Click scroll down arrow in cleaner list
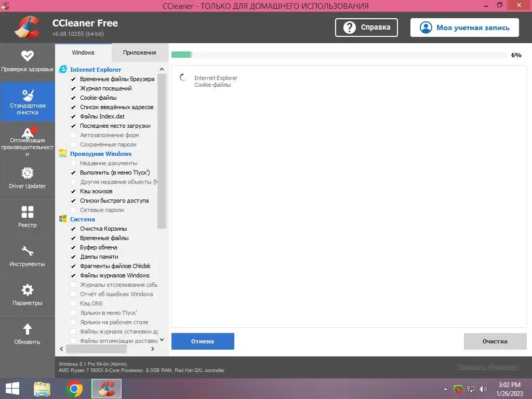The image size is (532, 399). pos(162,340)
